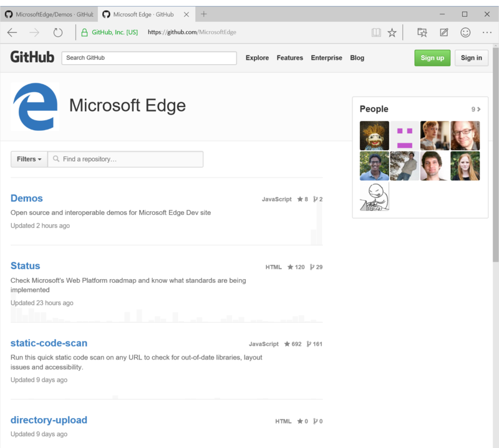Click the 'Updated 23 hours ago' text
Image resolution: width=499 pixels, height=448 pixels.
pos(42,303)
